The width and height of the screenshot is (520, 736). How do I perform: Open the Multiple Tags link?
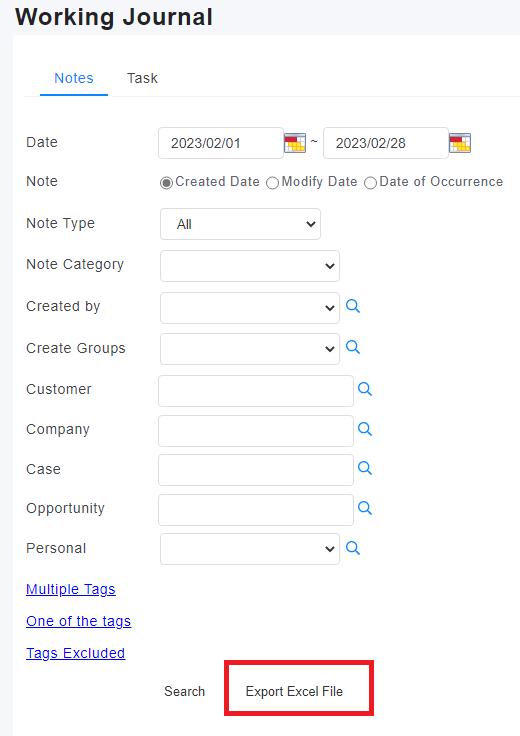click(x=71, y=589)
